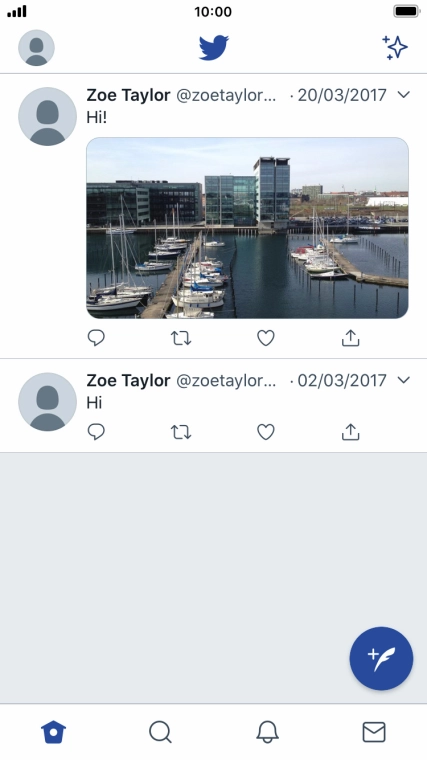
Task: Reply to the 02/03/2017 'Hi' tweet
Action: [96, 431]
